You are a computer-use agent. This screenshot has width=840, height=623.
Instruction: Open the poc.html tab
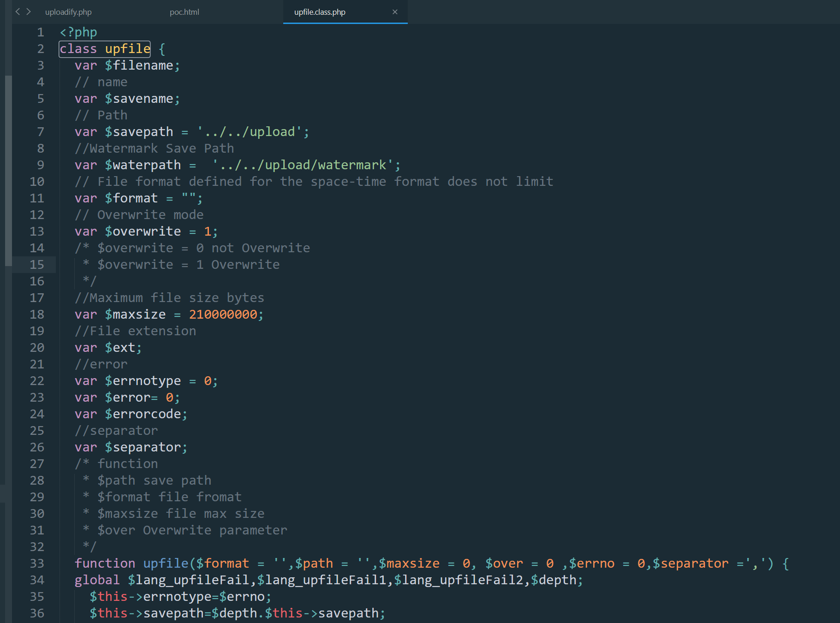coord(184,12)
